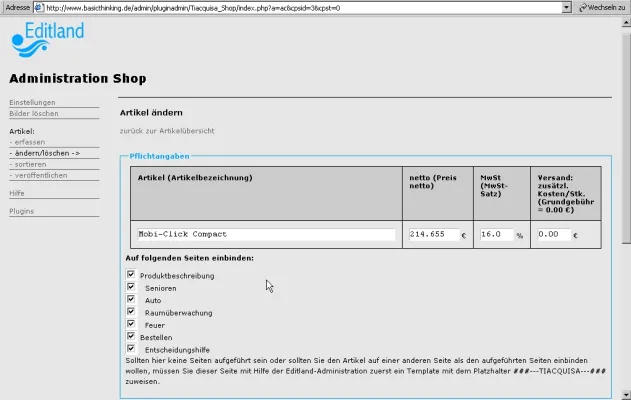This screenshot has width=631, height=400.
Task: Click the Artikel ändern heading
Action: point(151,113)
